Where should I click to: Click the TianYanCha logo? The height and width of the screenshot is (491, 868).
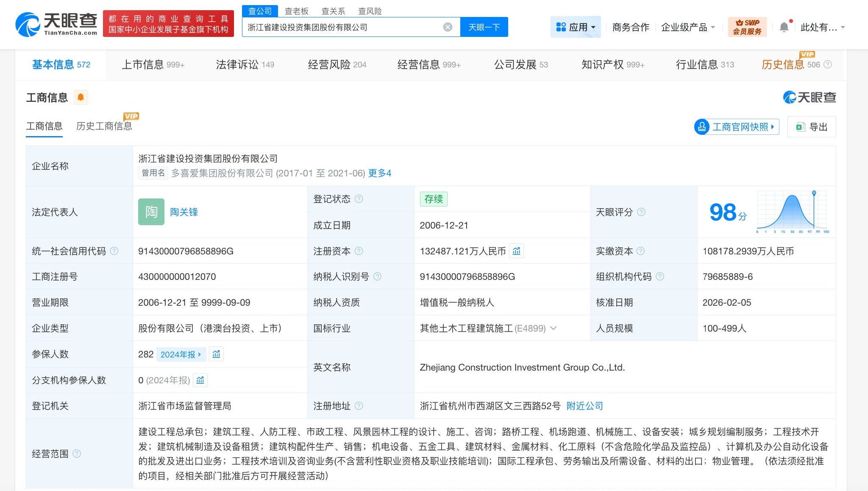(x=56, y=24)
